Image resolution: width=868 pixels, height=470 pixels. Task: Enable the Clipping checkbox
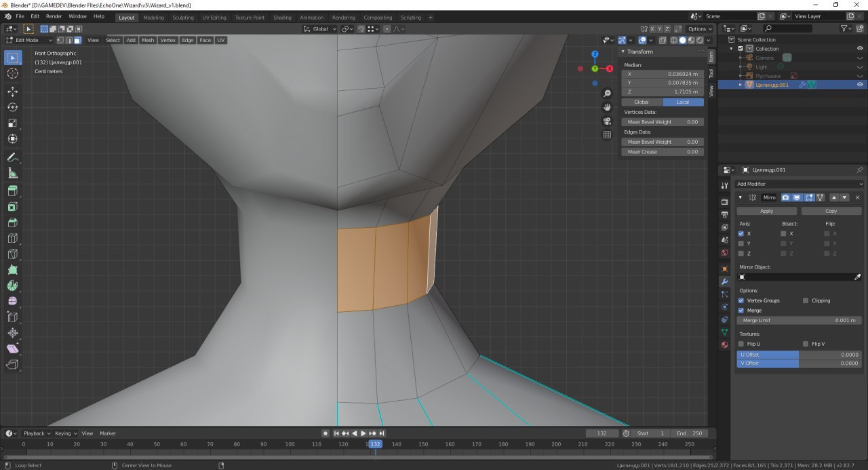806,300
